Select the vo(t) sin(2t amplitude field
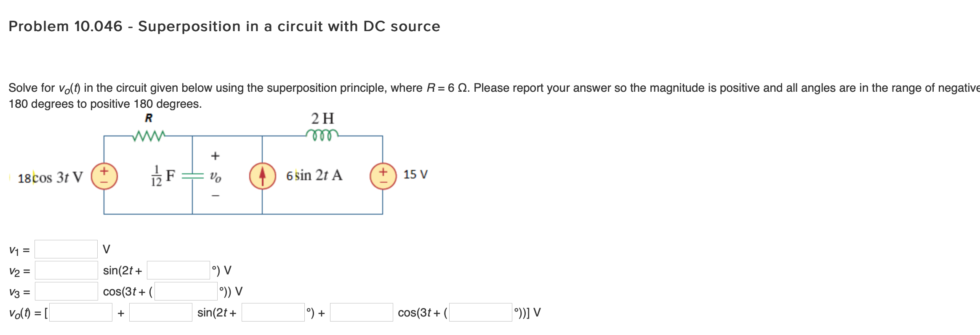Image resolution: width=980 pixels, height=335 pixels. (160, 313)
